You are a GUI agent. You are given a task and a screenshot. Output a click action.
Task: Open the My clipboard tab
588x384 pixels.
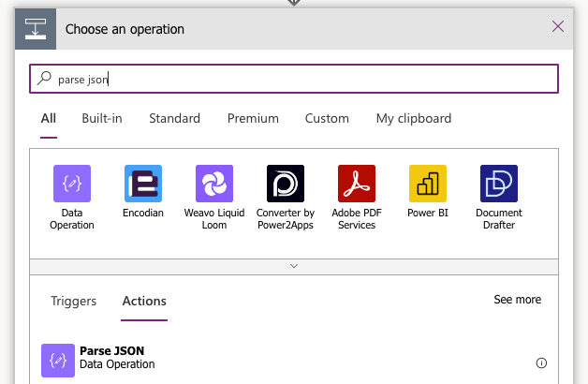414,119
